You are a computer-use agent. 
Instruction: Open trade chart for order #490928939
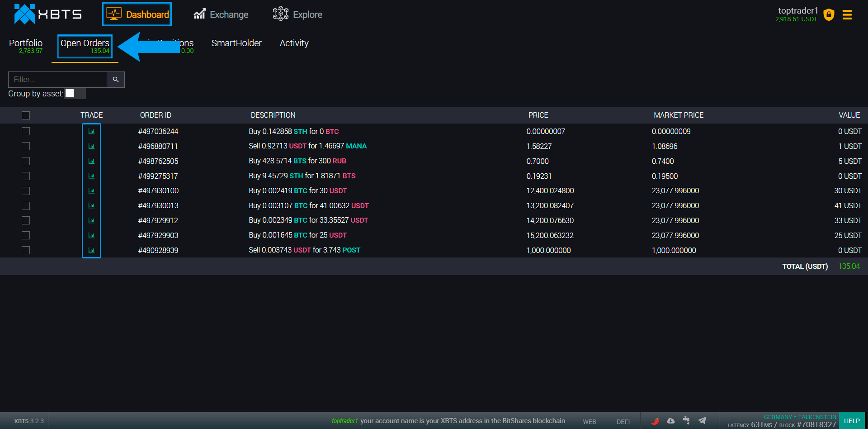click(91, 250)
